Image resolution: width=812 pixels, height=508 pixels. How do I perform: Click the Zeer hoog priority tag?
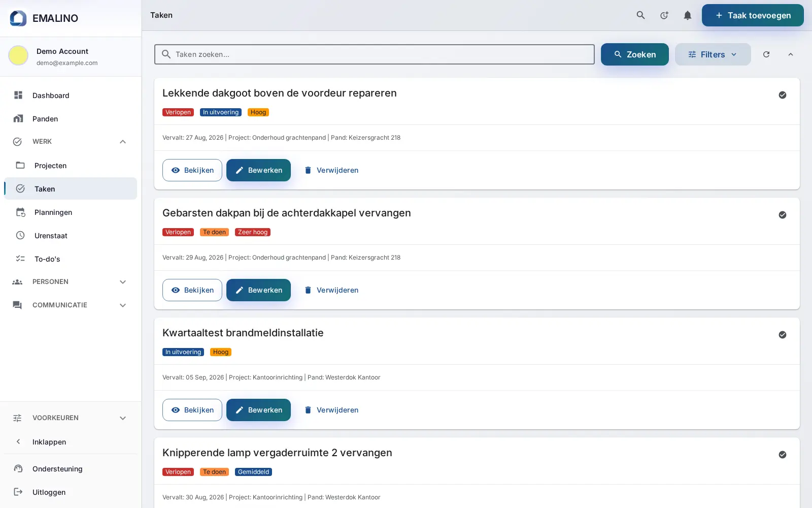click(x=253, y=232)
